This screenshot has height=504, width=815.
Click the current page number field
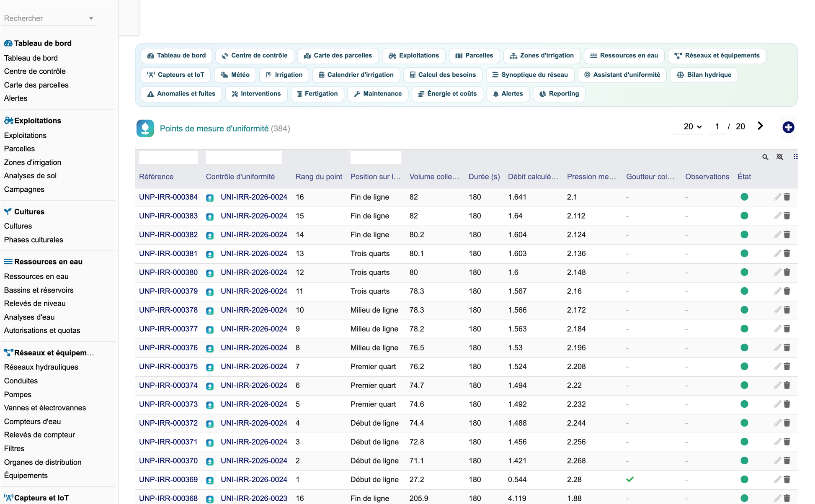pyautogui.click(x=717, y=126)
